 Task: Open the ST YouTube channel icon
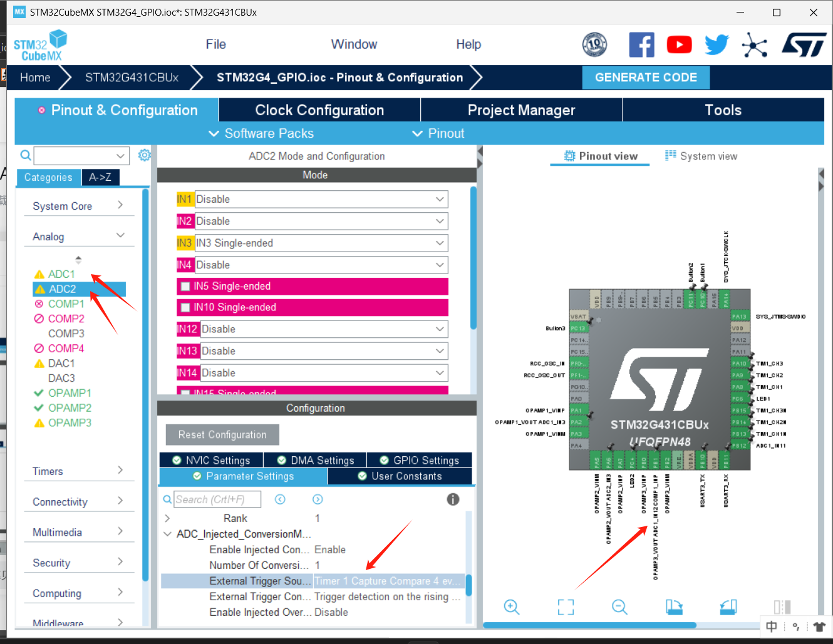[x=679, y=45]
